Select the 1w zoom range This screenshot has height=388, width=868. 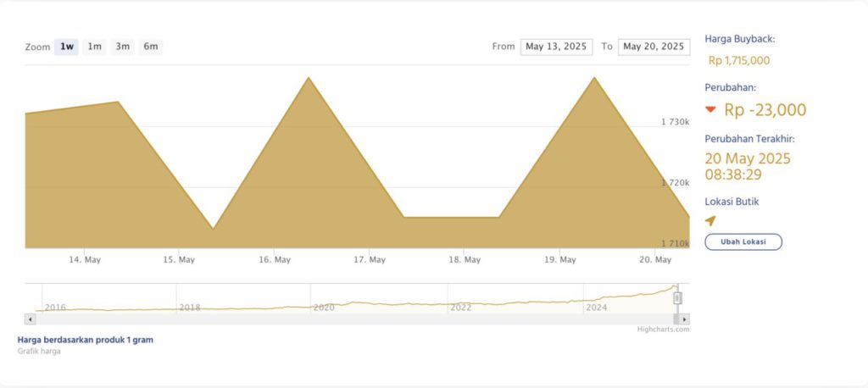click(x=66, y=47)
